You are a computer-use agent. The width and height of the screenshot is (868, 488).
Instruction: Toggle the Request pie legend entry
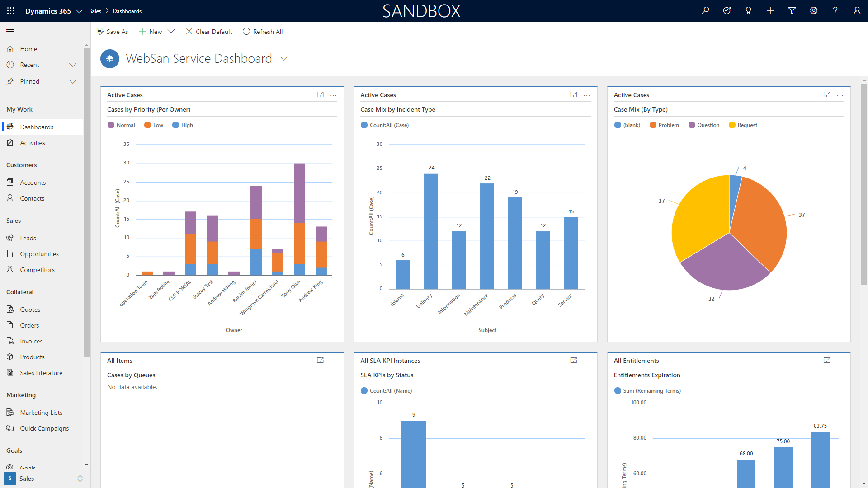pyautogui.click(x=743, y=125)
